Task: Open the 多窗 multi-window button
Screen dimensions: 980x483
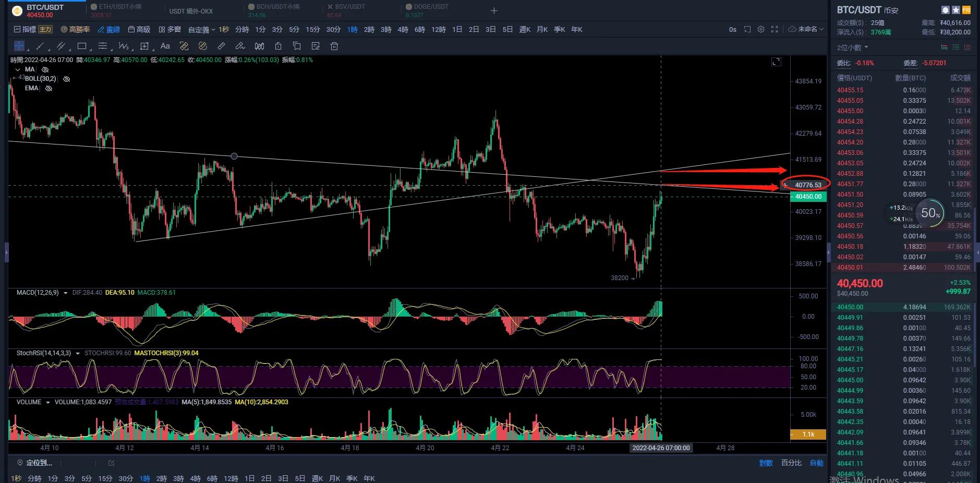Action: point(170,29)
